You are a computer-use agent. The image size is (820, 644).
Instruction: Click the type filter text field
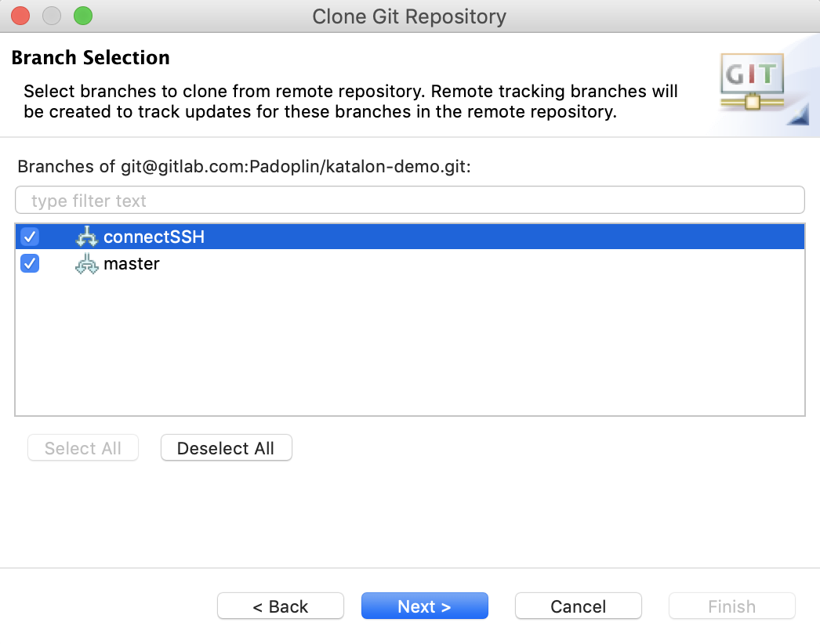[x=408, y=200]
